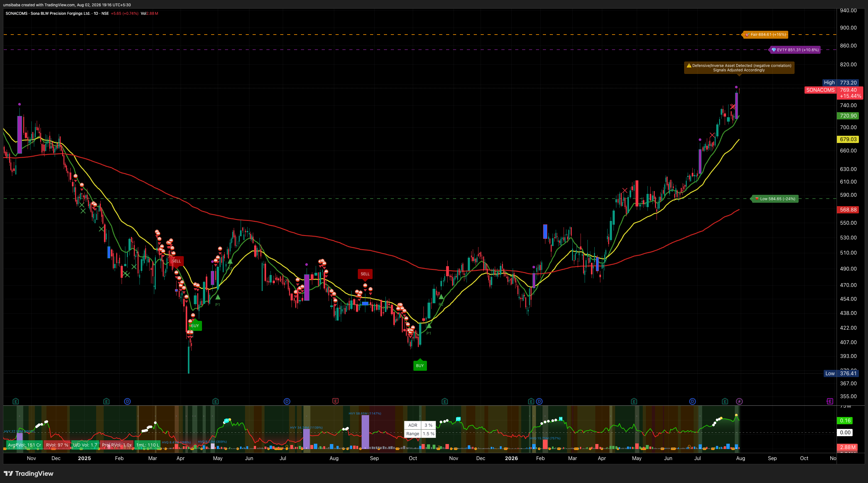Image resolution: width=868 pixels, height=483 pixels.
Task: Click the yellow 679.03 moving average value
Action: (848, 139)
